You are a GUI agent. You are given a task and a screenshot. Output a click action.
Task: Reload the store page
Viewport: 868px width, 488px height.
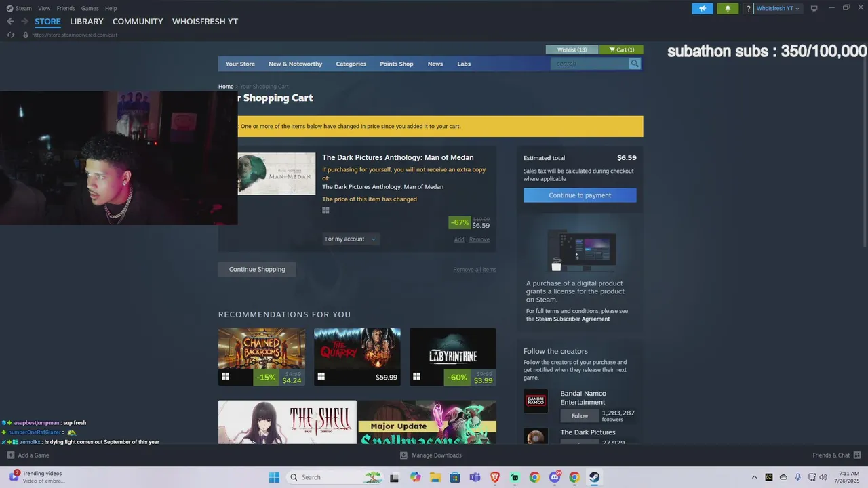11,35
